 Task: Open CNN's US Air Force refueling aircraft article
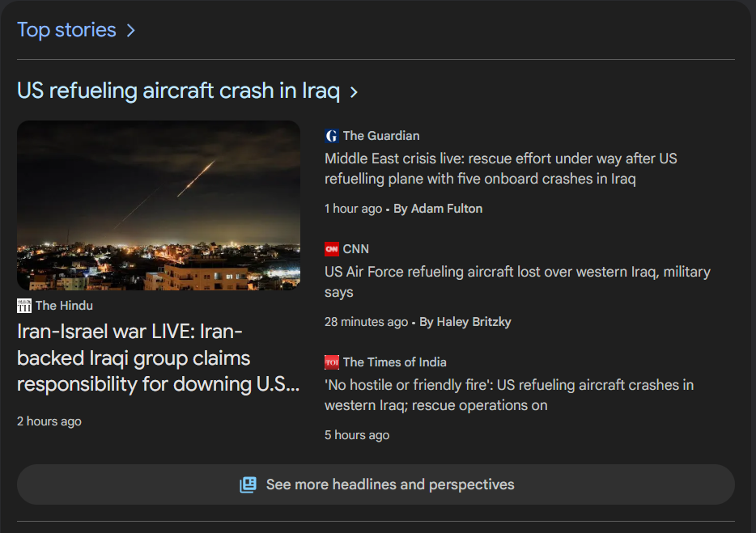coord(517,281)
